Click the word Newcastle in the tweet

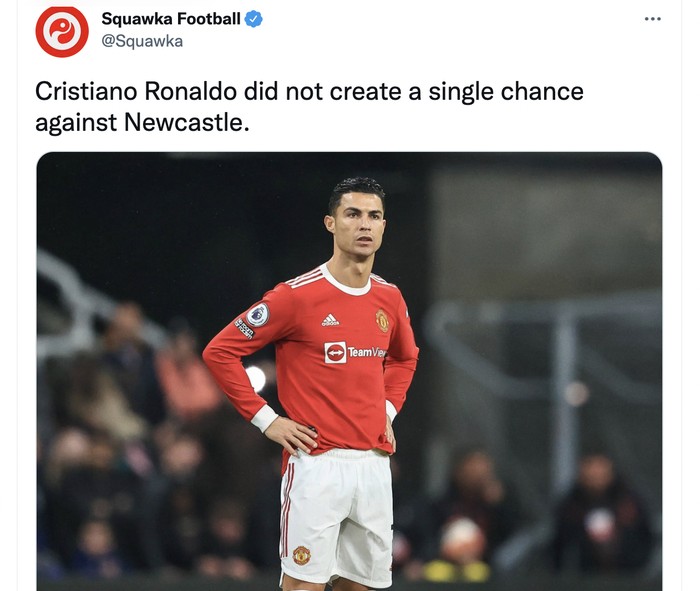(187, 122)
